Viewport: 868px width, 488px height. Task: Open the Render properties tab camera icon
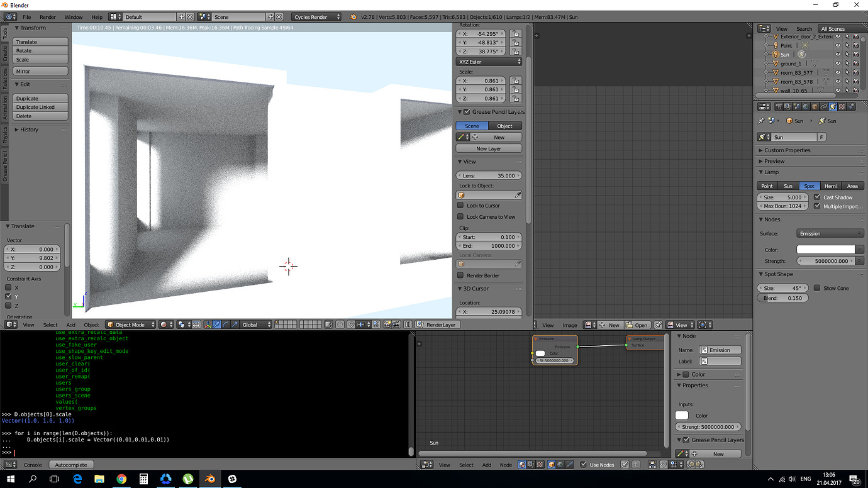click(x=779, y=107)
